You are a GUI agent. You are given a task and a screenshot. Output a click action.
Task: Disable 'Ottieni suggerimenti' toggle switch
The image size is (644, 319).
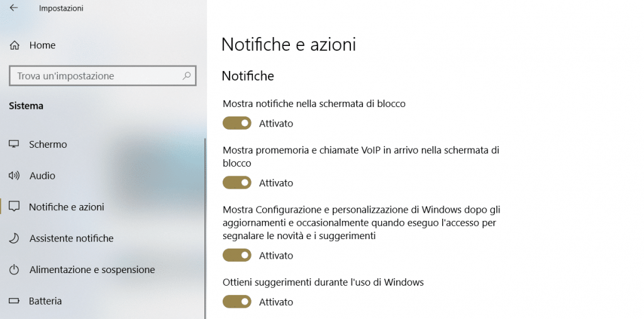coord(237,302)
